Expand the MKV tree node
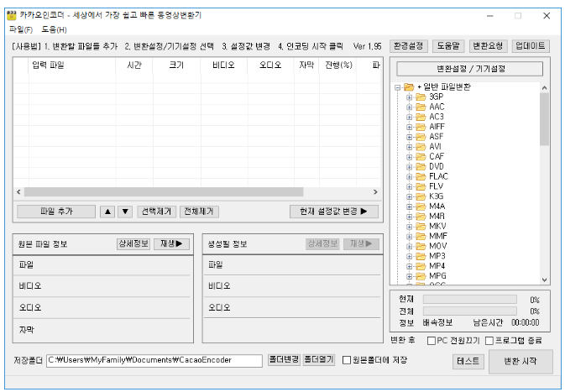 tap(409, 227)
